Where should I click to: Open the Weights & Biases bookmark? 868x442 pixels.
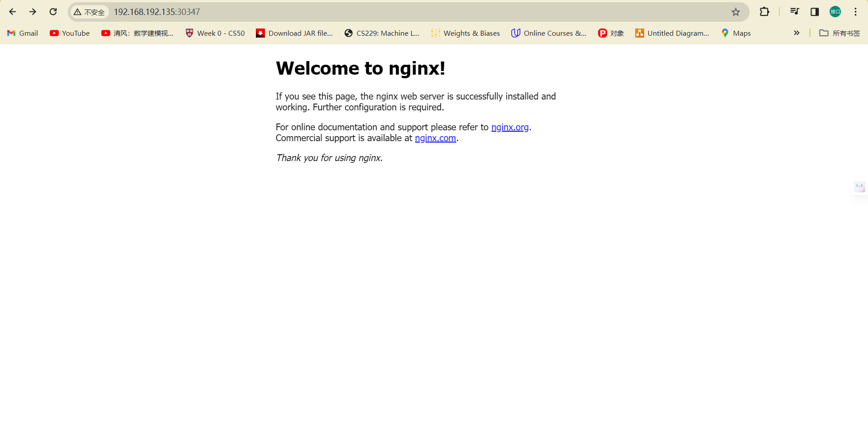[466, 33]
